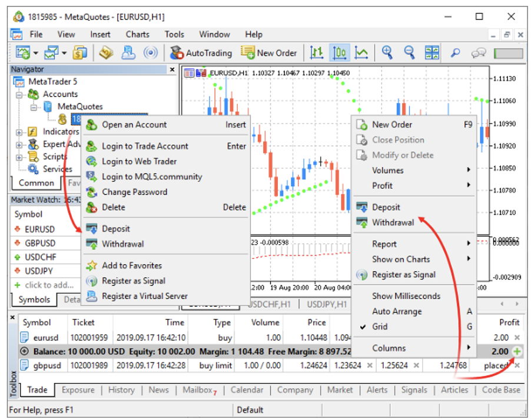The image size is (531, 420).
Task: Select Login to Web Trader
Action: (x=165, y=161)
